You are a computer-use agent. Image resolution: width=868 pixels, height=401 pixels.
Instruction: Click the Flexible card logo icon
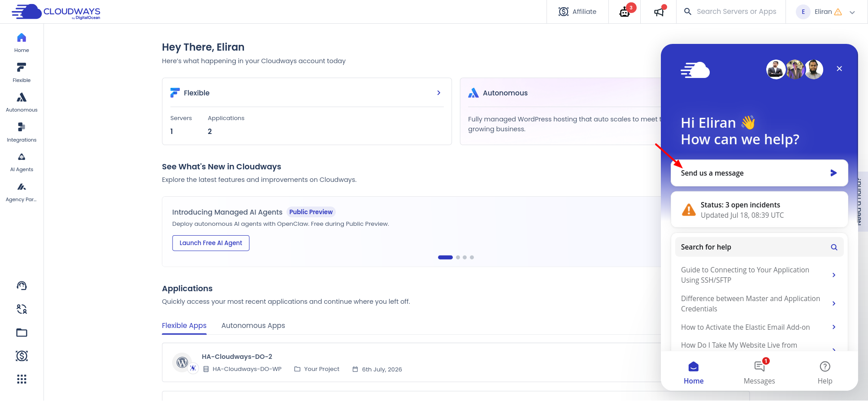[175, 93]
